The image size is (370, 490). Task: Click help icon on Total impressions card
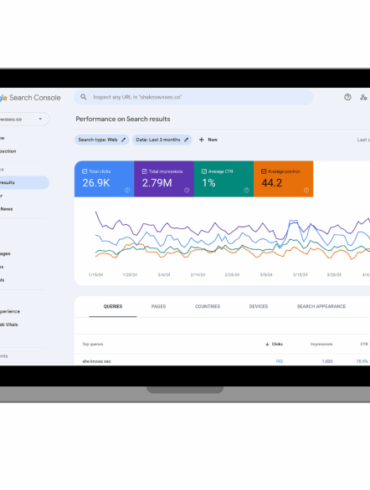coord(187,190)
